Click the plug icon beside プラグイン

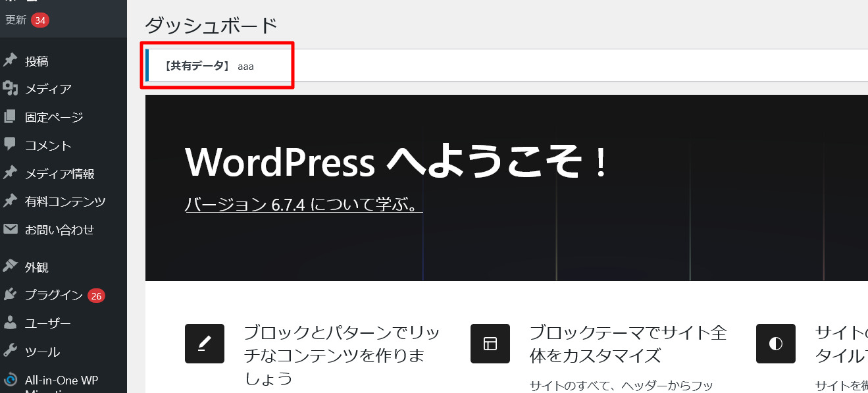tap(10, 295)
